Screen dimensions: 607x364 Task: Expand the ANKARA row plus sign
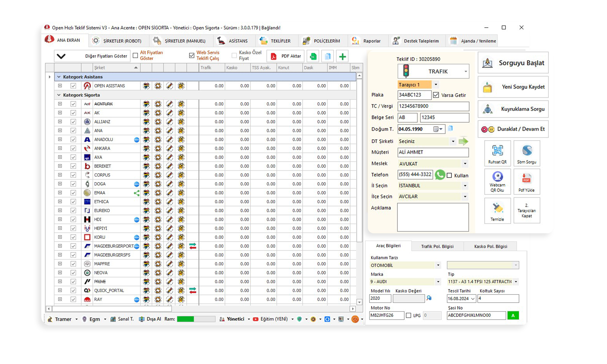tap(60, 148)
